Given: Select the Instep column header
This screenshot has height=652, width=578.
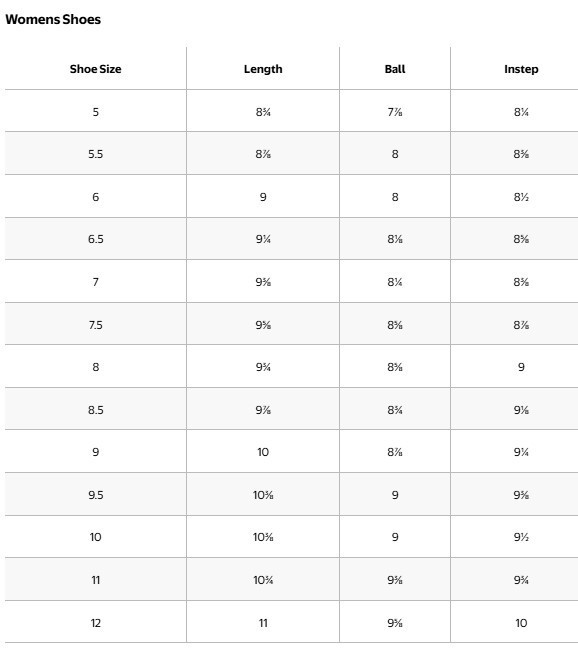Looking at the screenshot, I should click(x=521, y=69).
